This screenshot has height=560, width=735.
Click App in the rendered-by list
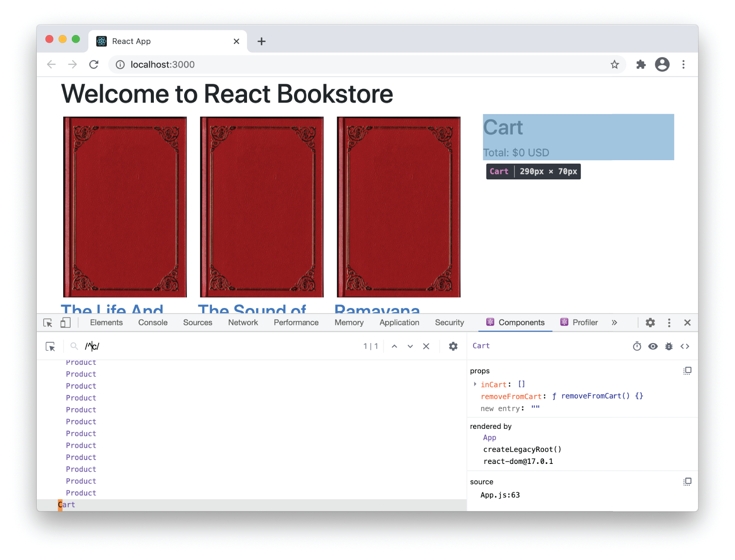pyautogui.click(x=489, y=437)
